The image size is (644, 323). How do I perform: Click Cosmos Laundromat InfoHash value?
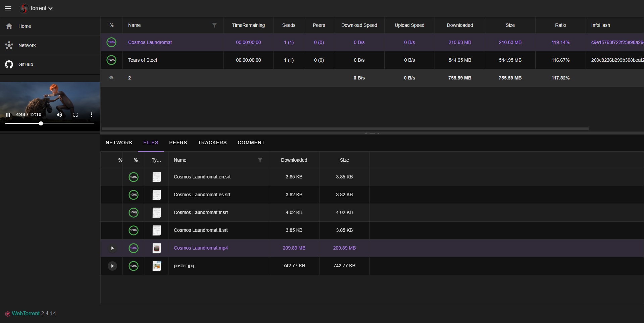tap(617, 42)
